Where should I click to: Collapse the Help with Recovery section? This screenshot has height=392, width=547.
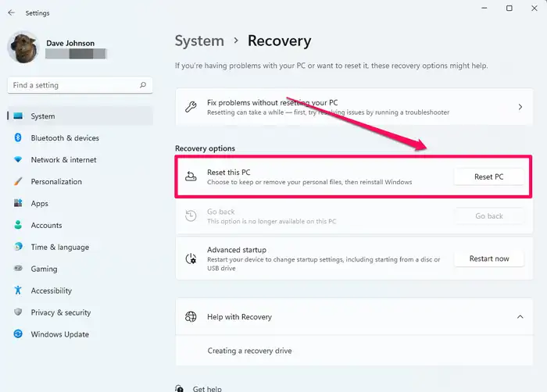coord(520,317)
